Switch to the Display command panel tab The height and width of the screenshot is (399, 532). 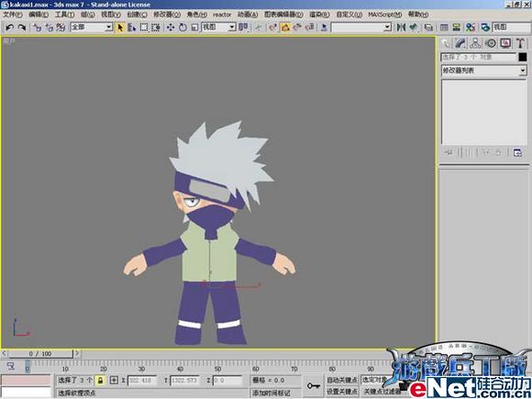point(505,43)
